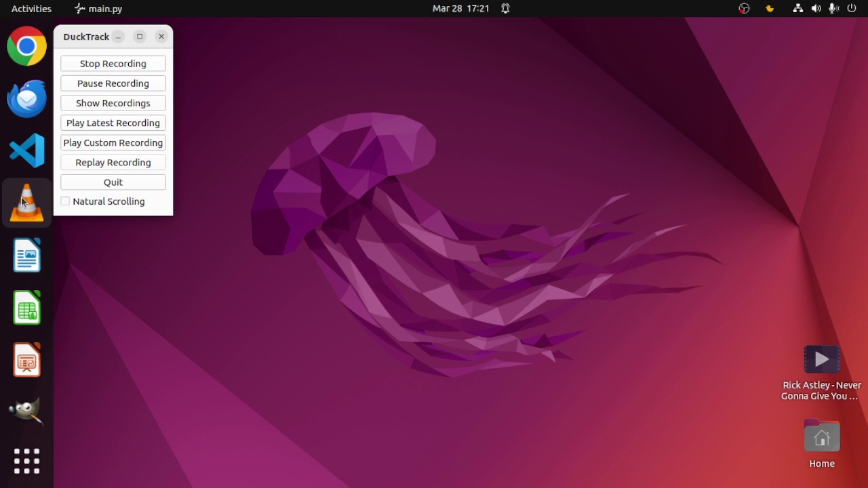This screenshot has width=868, height=488.
Task: Click the Replay Recording button
Action: pos(113,162)
